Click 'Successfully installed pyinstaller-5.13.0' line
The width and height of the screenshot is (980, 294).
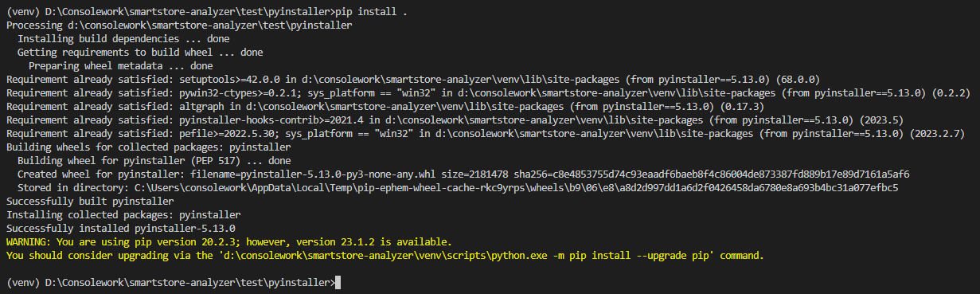tap(120, 229)
